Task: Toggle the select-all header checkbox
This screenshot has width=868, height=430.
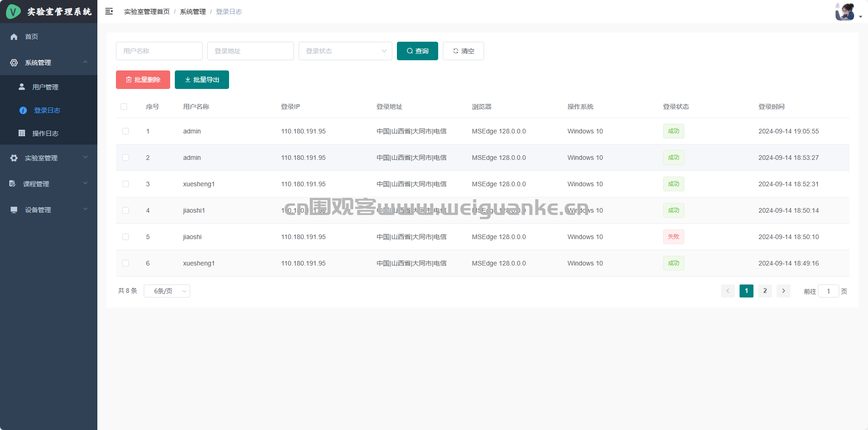Action: (x=124, y=107)
